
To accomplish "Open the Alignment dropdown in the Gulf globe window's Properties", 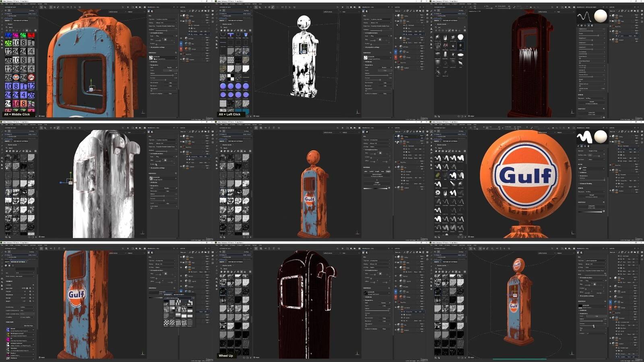I will point(597,151).
